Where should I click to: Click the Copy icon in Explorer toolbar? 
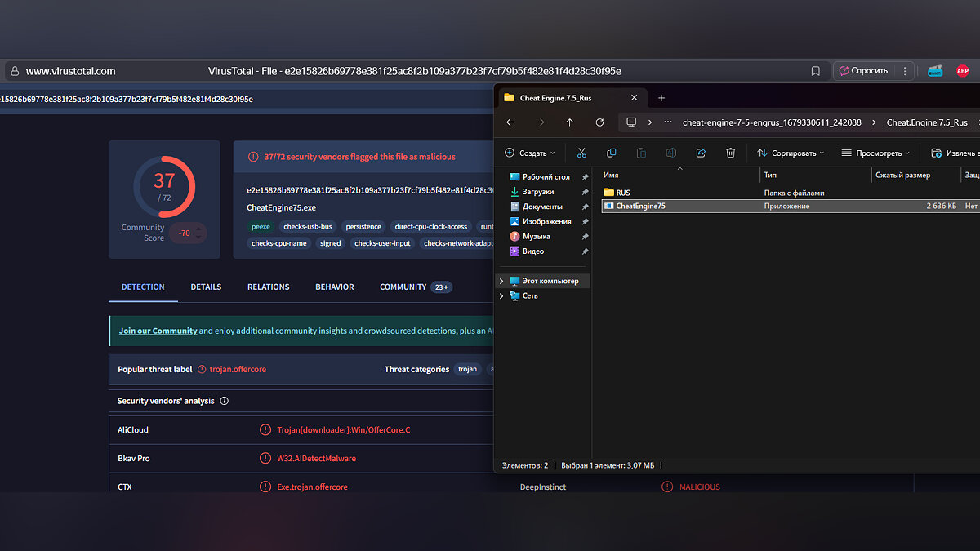pyautogui.click(x=611, y=153)
